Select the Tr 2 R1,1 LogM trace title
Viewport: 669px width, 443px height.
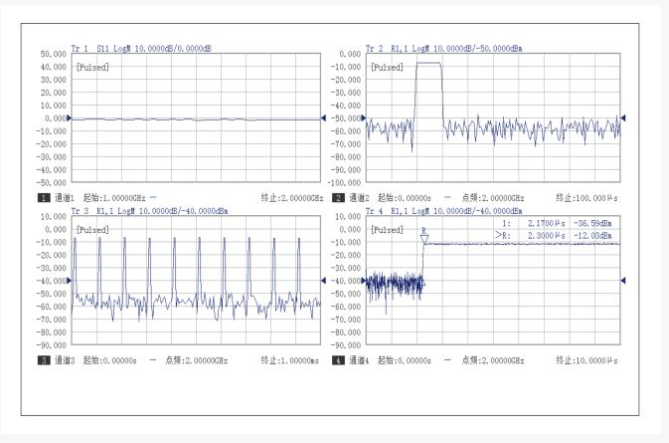coord(444,49)
